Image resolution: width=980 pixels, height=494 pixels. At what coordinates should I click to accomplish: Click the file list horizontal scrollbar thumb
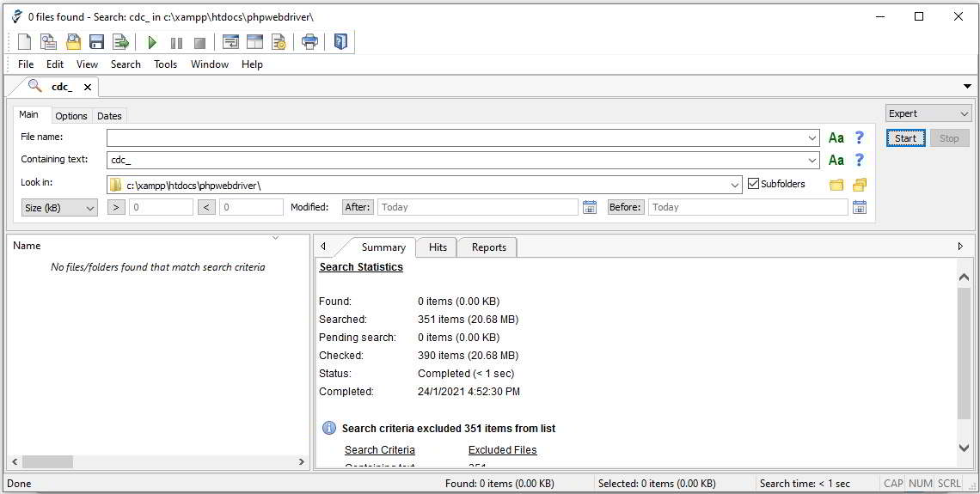point(48,462)
